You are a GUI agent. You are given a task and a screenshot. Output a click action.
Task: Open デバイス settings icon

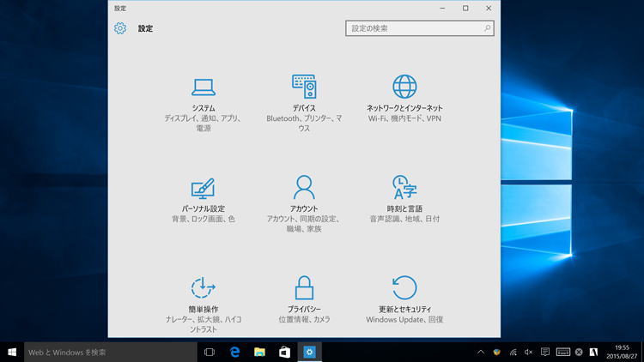tap(304, 86)
